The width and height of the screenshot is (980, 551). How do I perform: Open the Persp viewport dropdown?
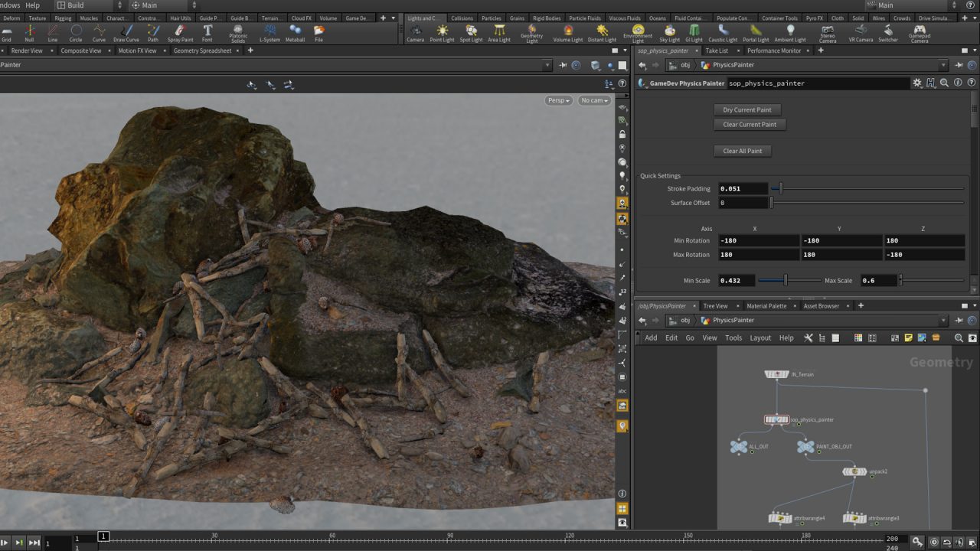click(558, 100)
